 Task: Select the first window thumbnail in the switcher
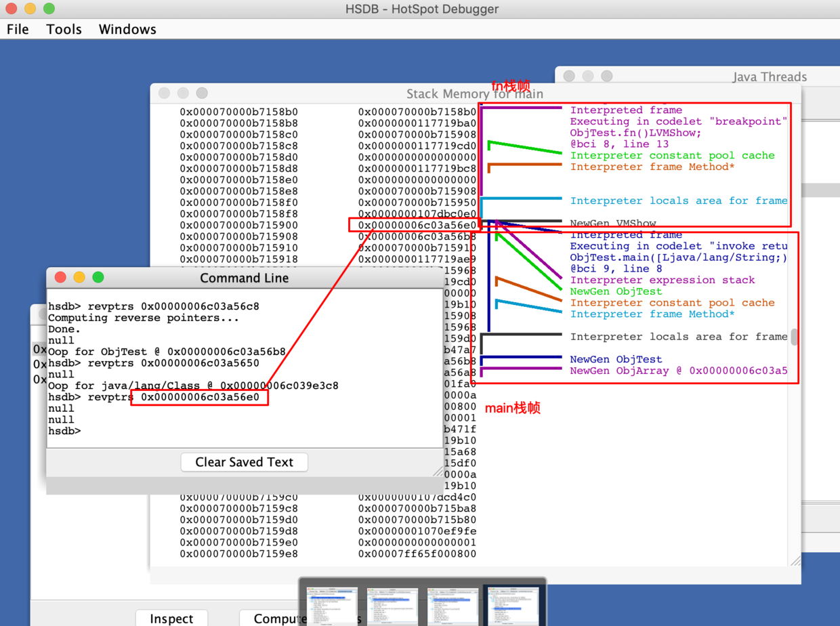point(332,606)
